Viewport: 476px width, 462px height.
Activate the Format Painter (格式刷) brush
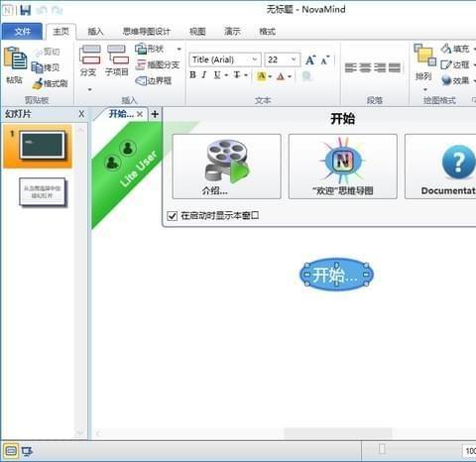pyautogui.click(x=50, y=83)
